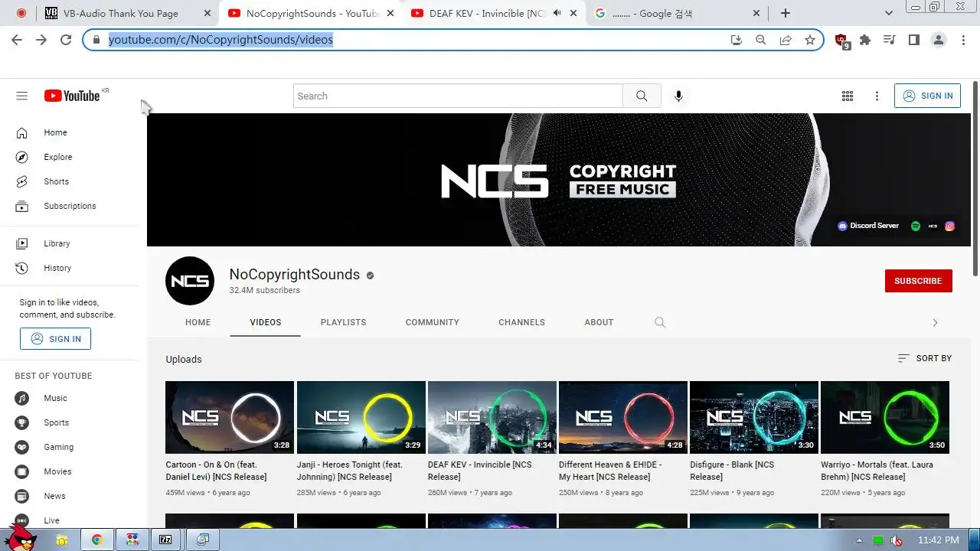This screenshot has width=980, height=551.
Task: Open Chrome tab search dropdown arrow
Action: 889,13
